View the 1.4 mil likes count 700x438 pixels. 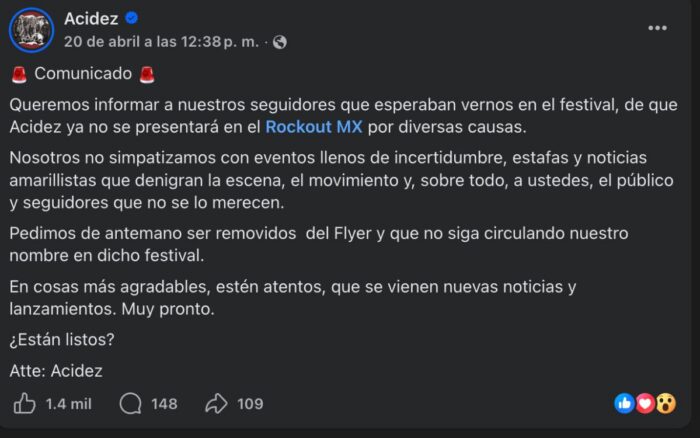69,404
